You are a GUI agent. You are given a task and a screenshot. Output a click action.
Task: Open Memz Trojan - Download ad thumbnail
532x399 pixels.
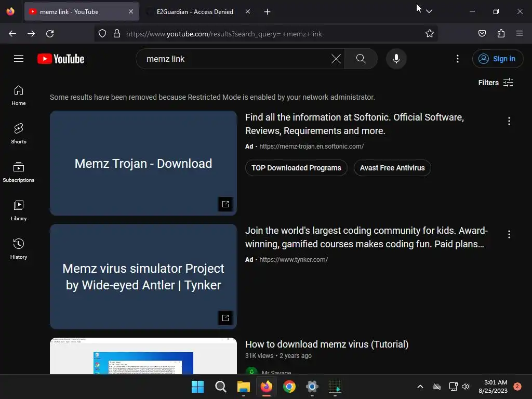tap(143, 163)
